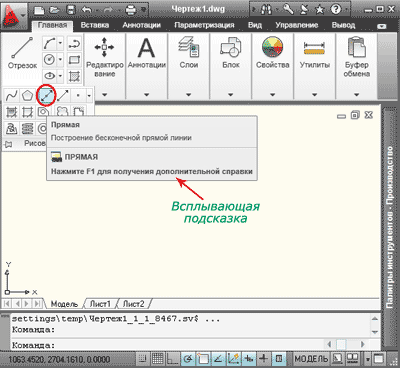Select the polygon pentagon tool
Screen dimensions: 400x368
tap(28, 96)
